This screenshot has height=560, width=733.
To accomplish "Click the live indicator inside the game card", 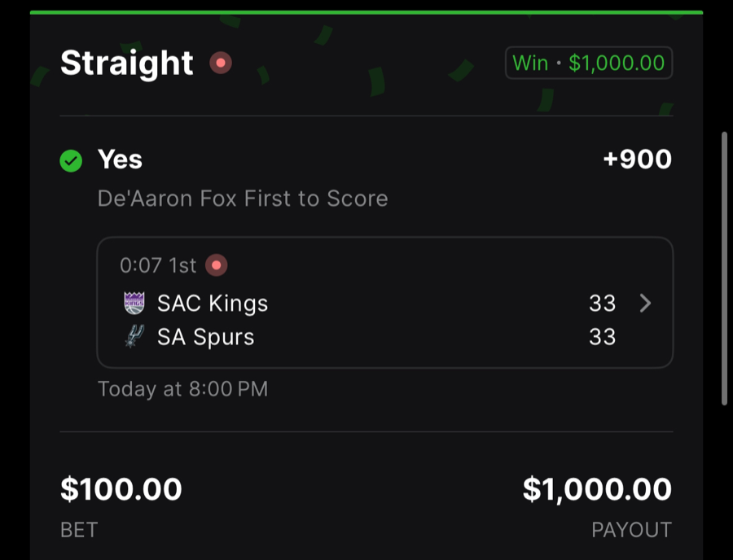I will point(217,265).
